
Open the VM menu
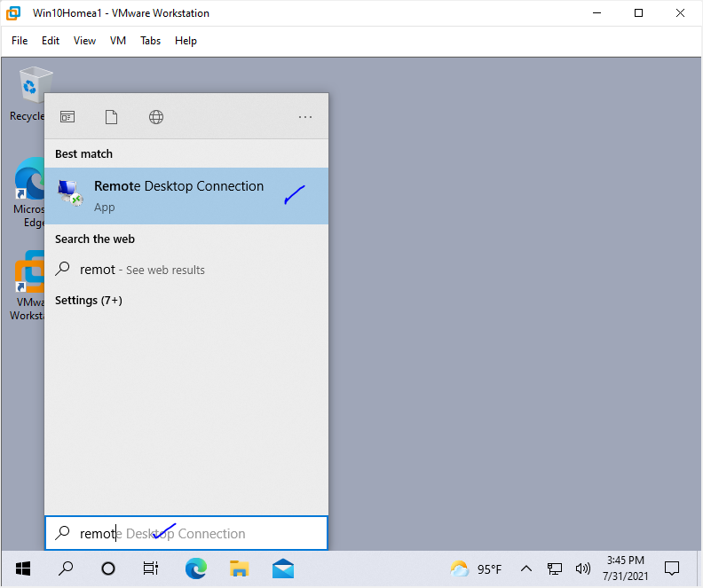pyautogui.click(x=118, y=41)
